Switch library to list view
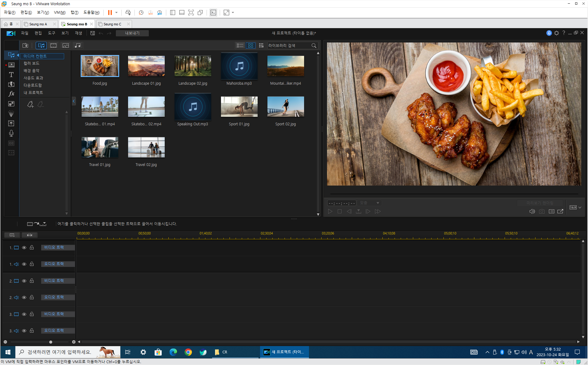Screen dimensions: 588x365 240,46
